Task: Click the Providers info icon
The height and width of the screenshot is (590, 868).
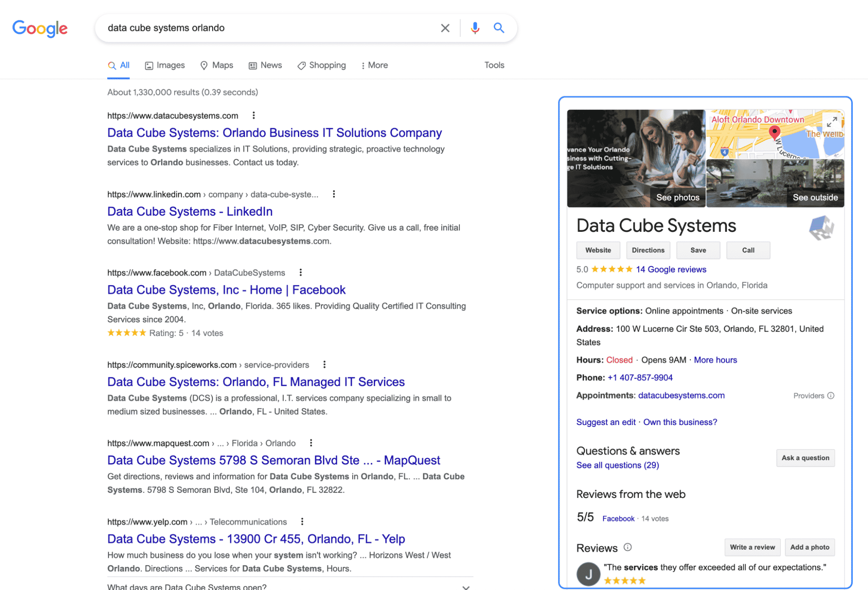Action: coord(831,396)
